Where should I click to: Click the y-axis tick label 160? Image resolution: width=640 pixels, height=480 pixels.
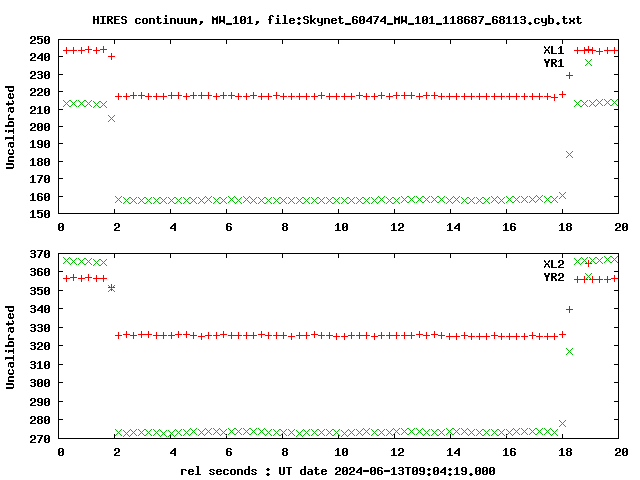[40, 197]
